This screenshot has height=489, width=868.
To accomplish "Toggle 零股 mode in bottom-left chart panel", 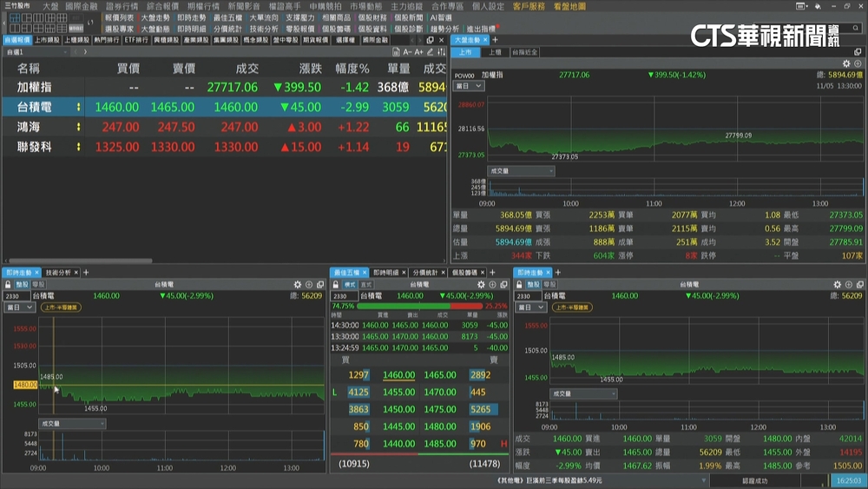I will pos(39,284).
